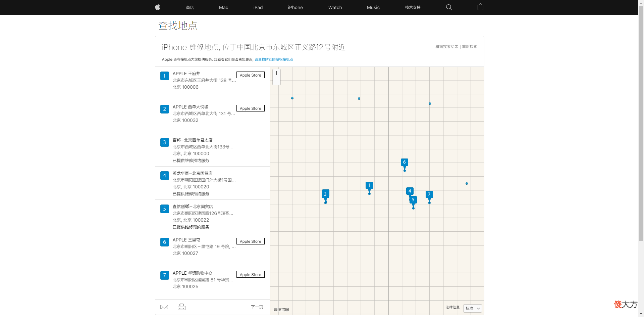Image resolution: width=644 pixels, height=317 pixels.
Task: Open the 标准 map type dropdown
Action: [x=473, y=308]
